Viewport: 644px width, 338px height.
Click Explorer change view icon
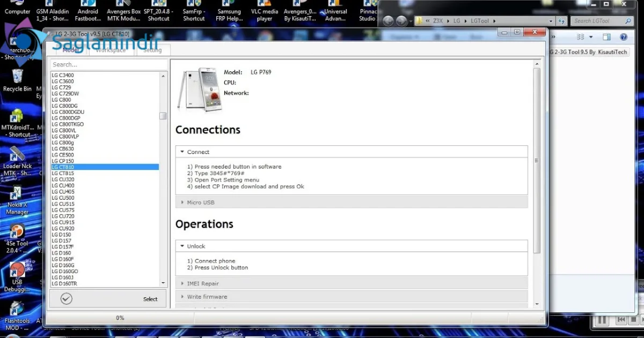tap(580, 37)
